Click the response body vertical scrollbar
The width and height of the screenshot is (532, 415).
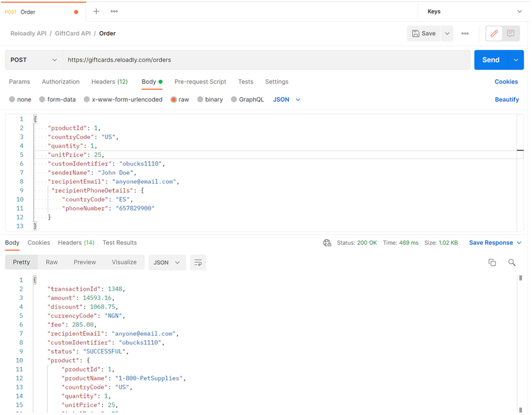pyautogui.click(x=521, y=344)
